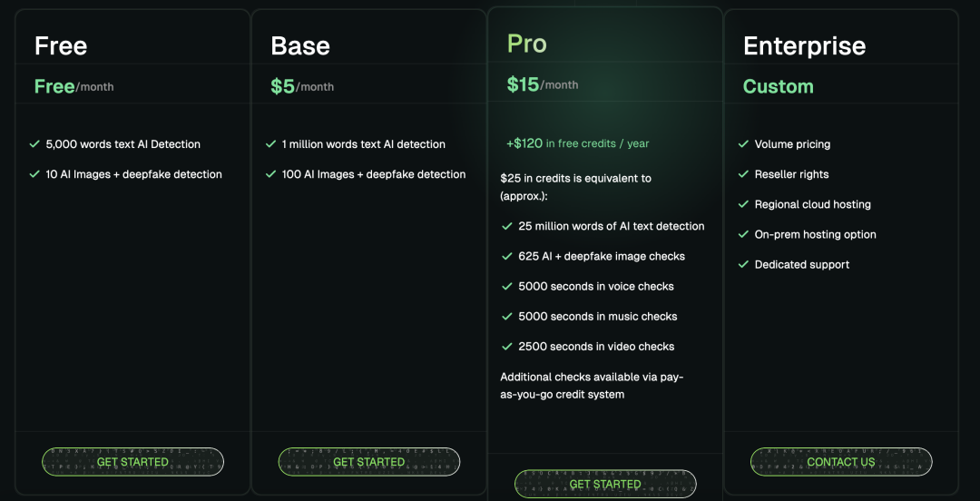Click the Pro plan Get Started button
Image resolution: width=980 pixels, height=501 pixels.
point(605,484)
